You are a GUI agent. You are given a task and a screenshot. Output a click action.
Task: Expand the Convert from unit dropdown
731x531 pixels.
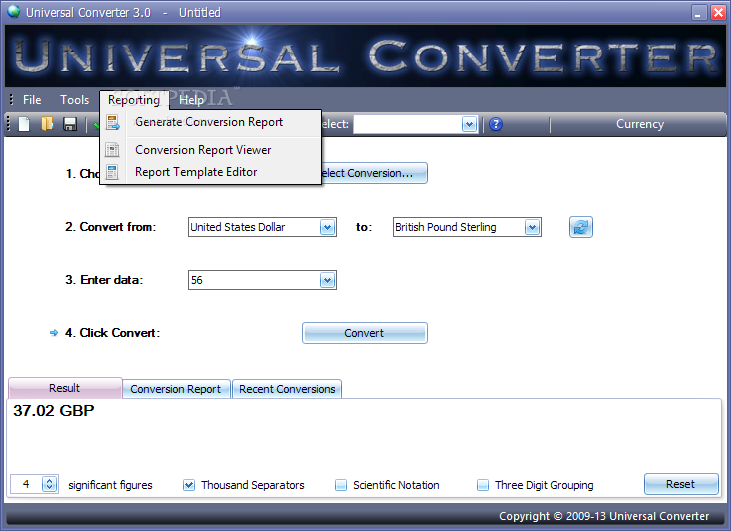327,228
